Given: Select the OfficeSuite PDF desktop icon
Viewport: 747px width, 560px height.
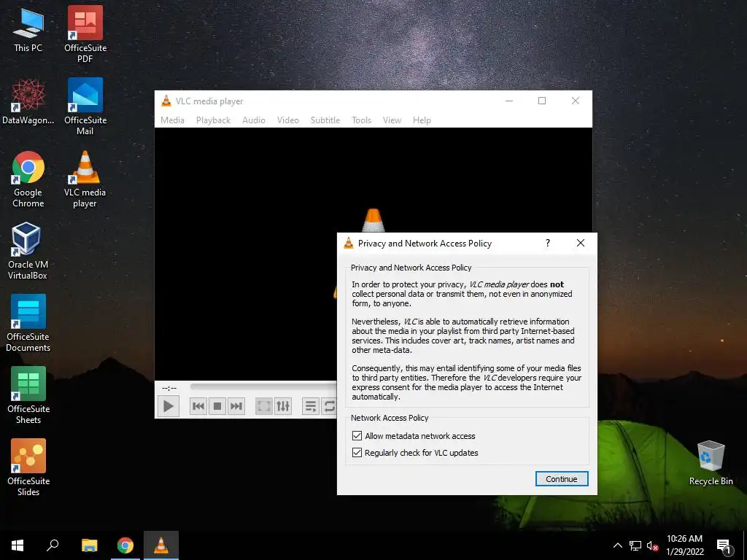Looking at the screenshot, I should [85, 34].
